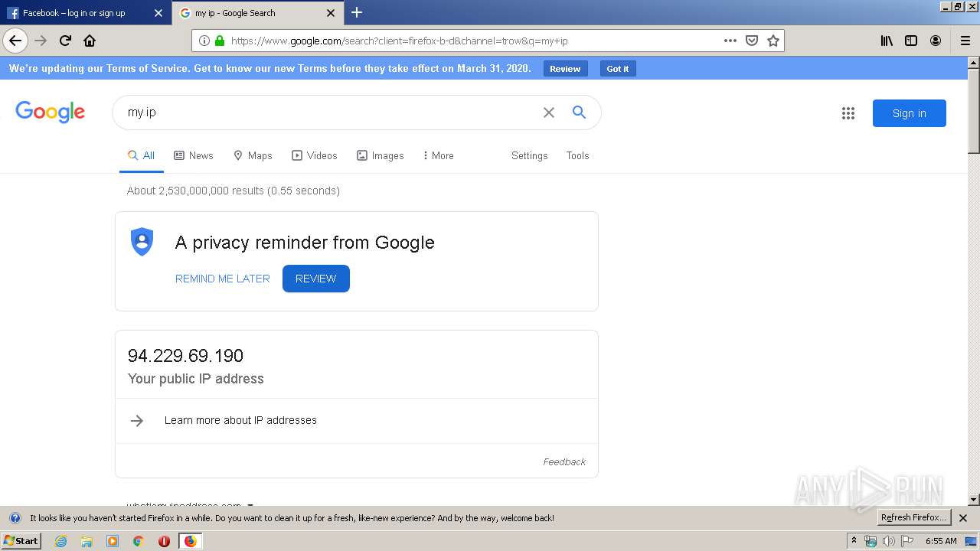The height and width of the screenshot is (551, 980).
Task: Open Opera from taskbar
Action: coord(164,541)
